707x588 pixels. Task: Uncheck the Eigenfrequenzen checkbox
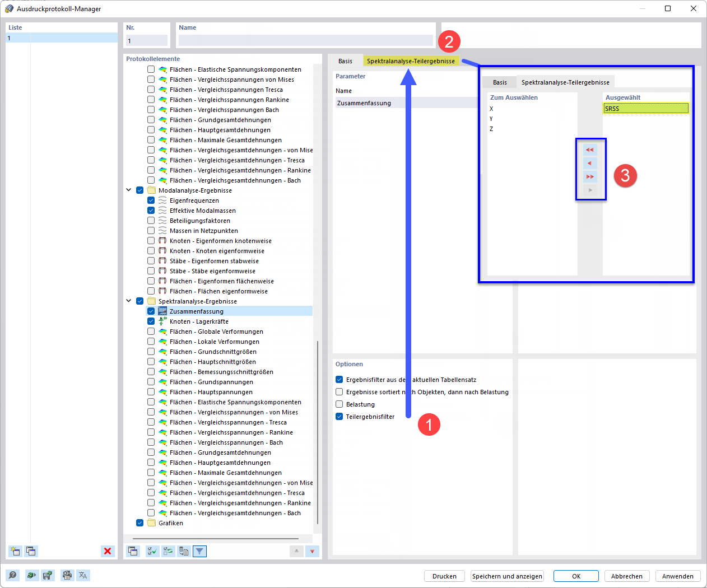click(151, 200)
